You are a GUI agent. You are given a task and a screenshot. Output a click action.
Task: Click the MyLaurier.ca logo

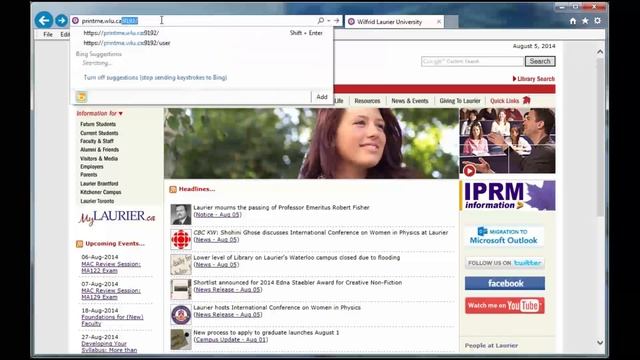point(117,217)
